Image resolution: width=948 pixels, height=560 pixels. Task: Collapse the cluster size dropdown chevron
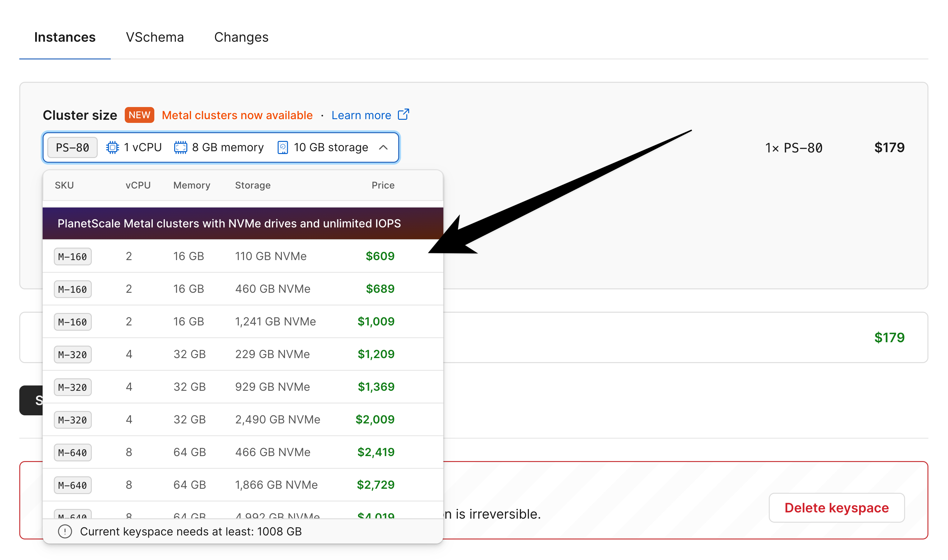(383, 147)
